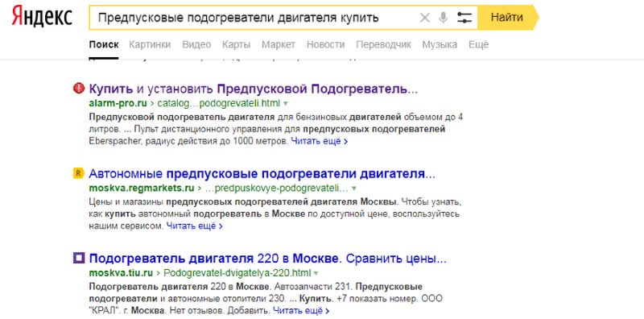Viewport: 644px width, 319px height.
Task: Expand the dropdown arrow beside alarm-pro.ru URL
Action: tap(286, 103)
